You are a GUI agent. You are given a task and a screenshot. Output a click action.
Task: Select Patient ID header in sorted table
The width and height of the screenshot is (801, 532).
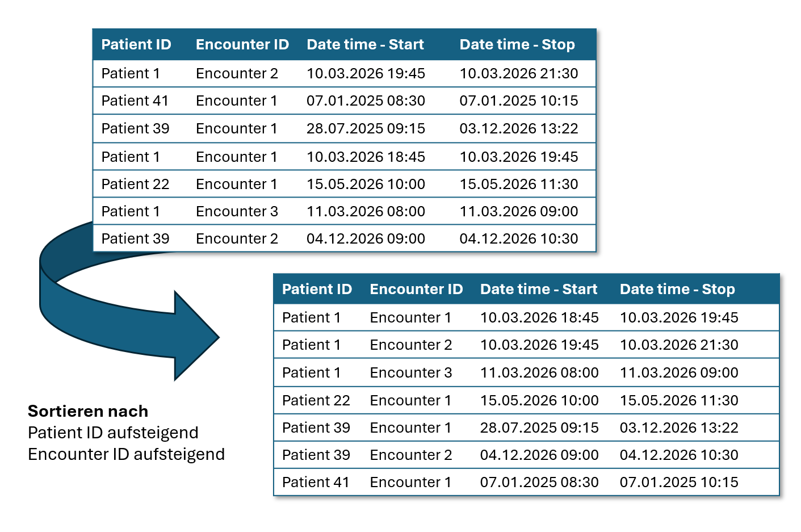pyautogui.click(x=317, y=290)
